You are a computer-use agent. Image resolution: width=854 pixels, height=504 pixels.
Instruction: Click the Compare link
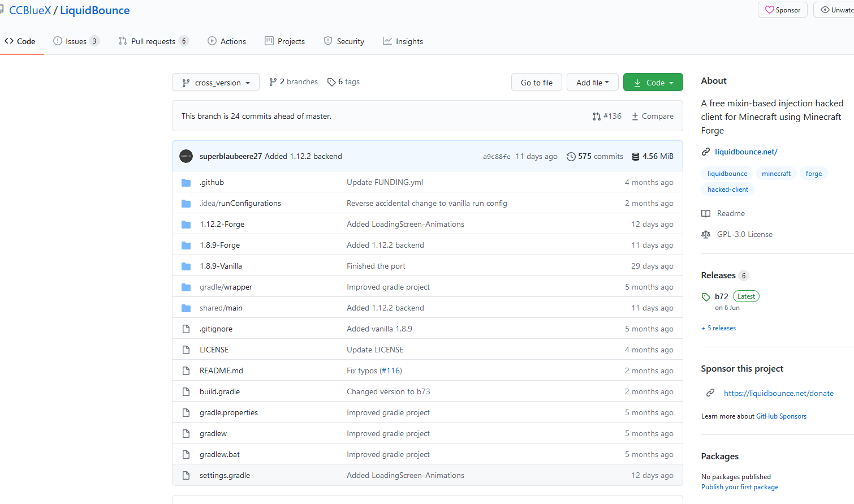pyautogui.click(x=653, y=116)
